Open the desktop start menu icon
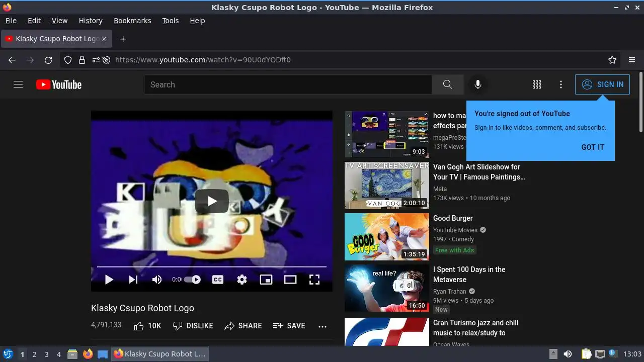The height and width of the screenshot is (362, 644). (8, 354)
